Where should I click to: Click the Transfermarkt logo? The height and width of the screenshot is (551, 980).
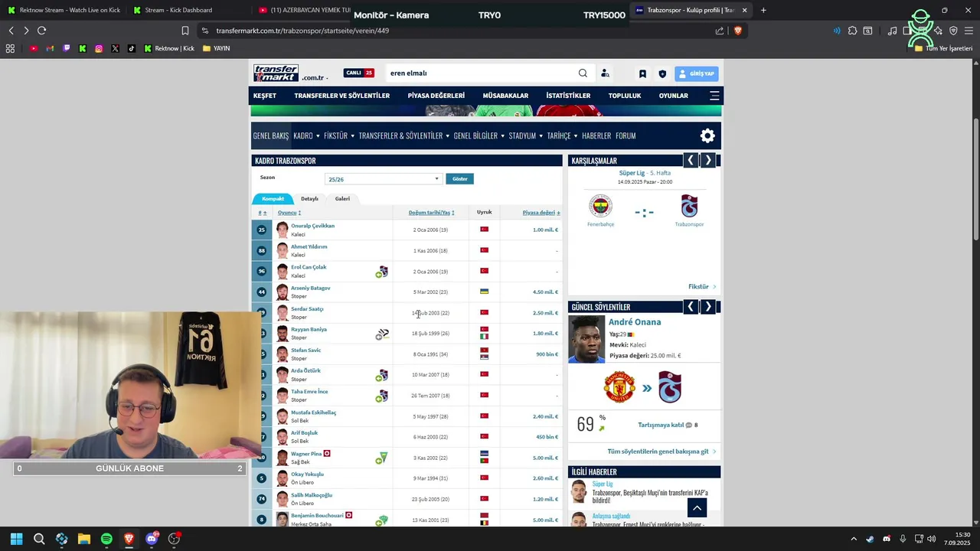[276, 73]
